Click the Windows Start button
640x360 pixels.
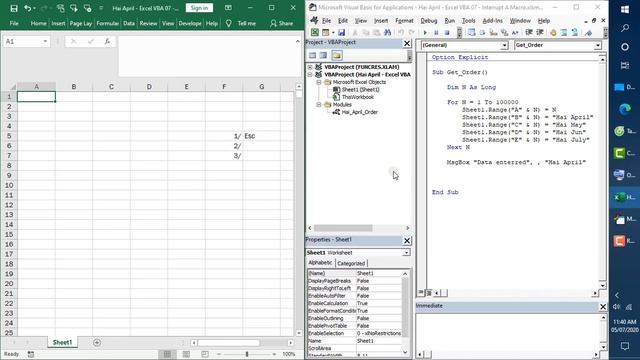click(x=624, y=9)
